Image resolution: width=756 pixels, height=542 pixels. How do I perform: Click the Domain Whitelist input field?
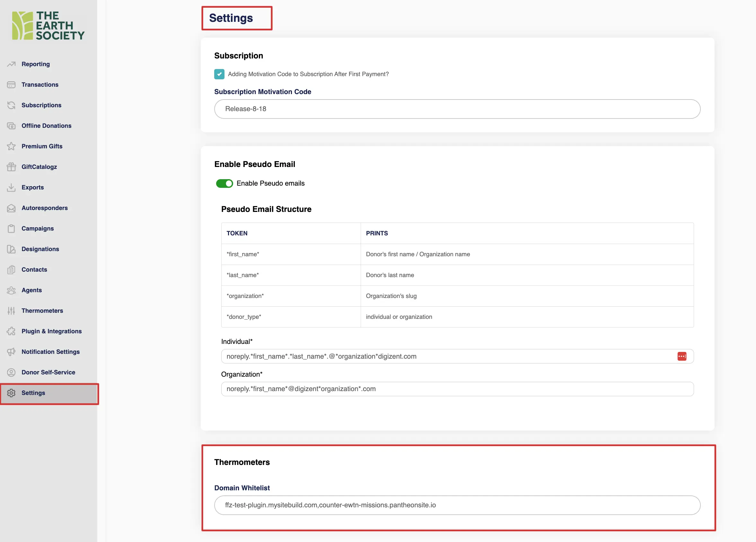click(x=457, y=505)
